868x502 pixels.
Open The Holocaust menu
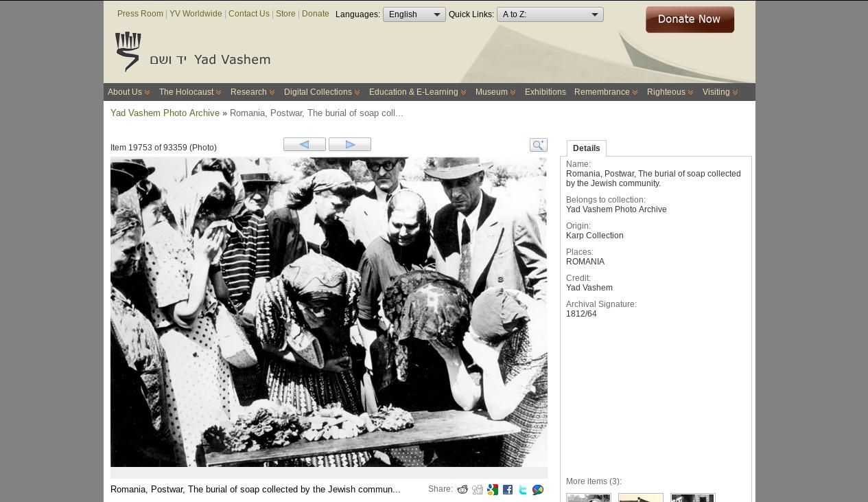189,92
